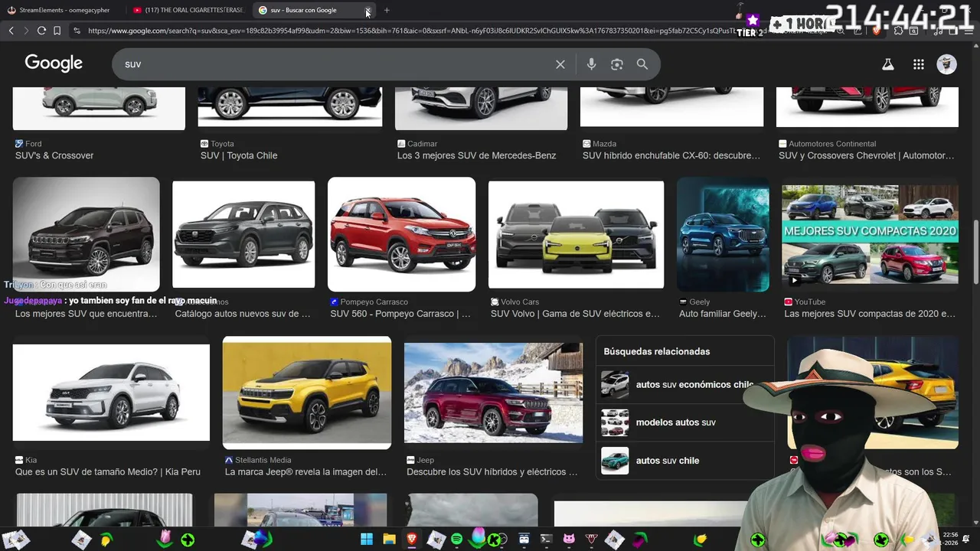Open Google account profile picture
Screen dimensions: 980x551
point(947,64)
